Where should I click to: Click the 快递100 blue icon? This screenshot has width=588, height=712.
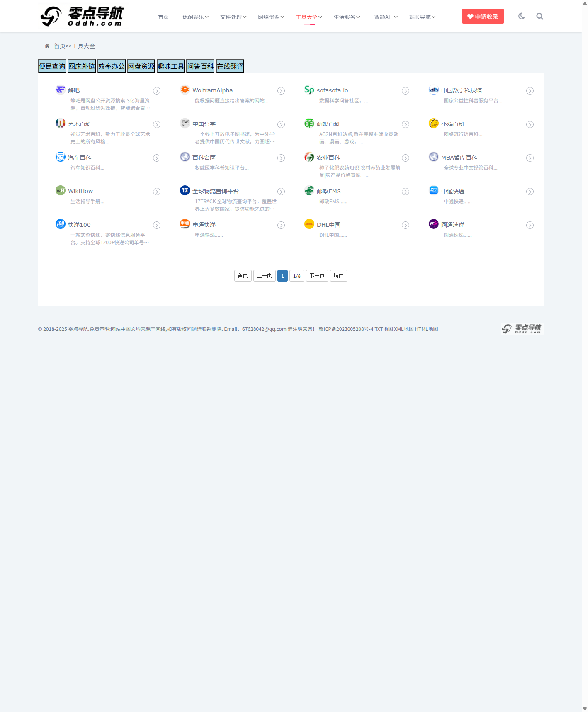61,224
